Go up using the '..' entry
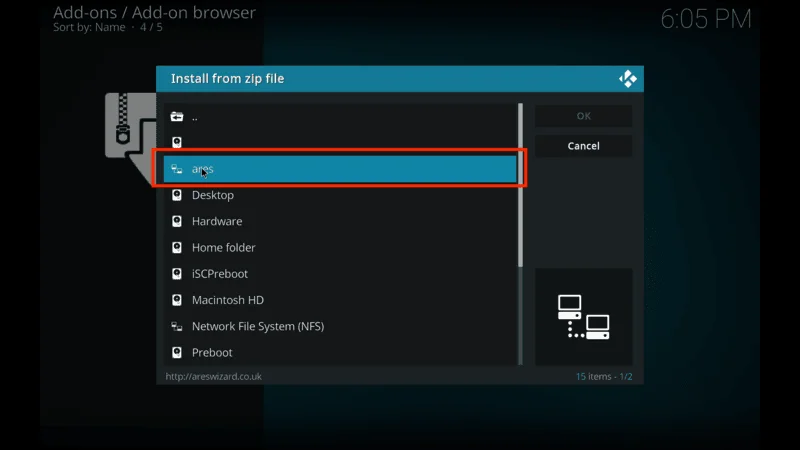Image resolution: width=800 pixels, height=450 pixels. click(196, 117)
